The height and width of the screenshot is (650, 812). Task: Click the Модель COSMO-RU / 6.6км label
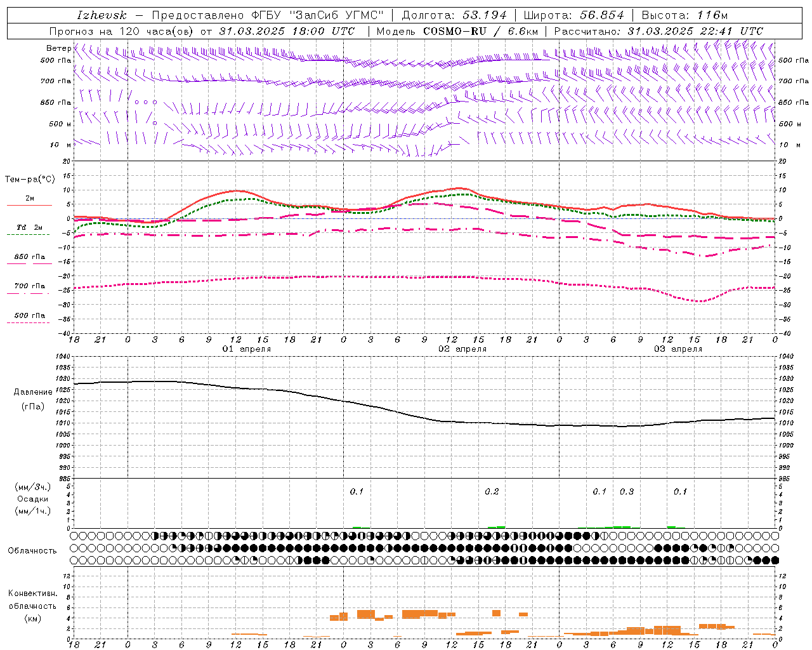click(x=457, y=31)
